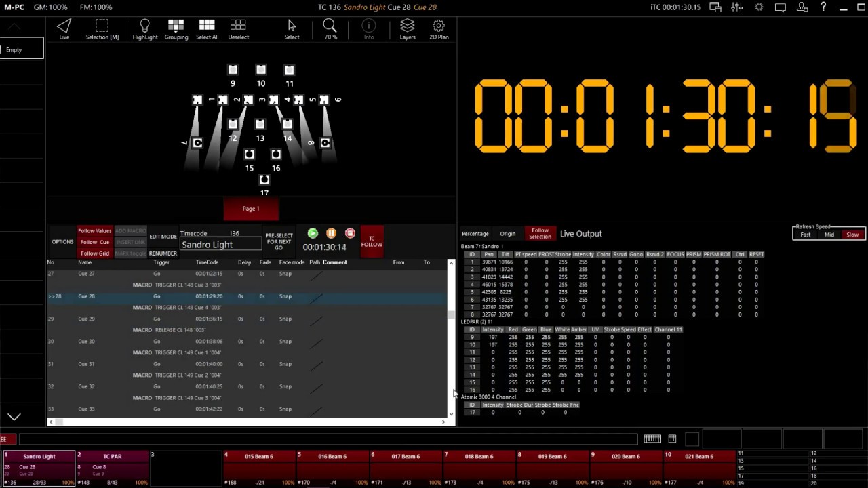
Task: Select playback 018 Beam 6
Action: (x=479, y=468)
